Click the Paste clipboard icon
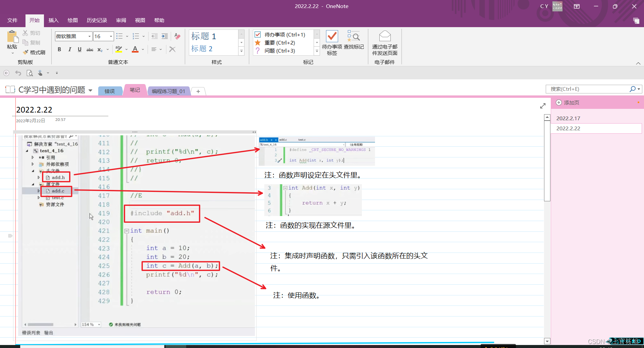Screen dimensions: 644x348 (x=12, y=37)
